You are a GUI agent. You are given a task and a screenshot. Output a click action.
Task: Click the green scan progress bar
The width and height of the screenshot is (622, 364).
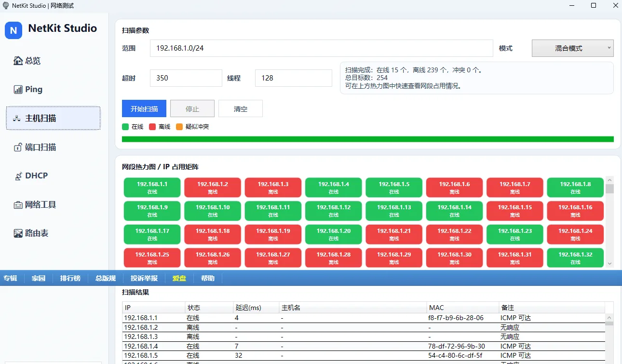coord(367,139)
